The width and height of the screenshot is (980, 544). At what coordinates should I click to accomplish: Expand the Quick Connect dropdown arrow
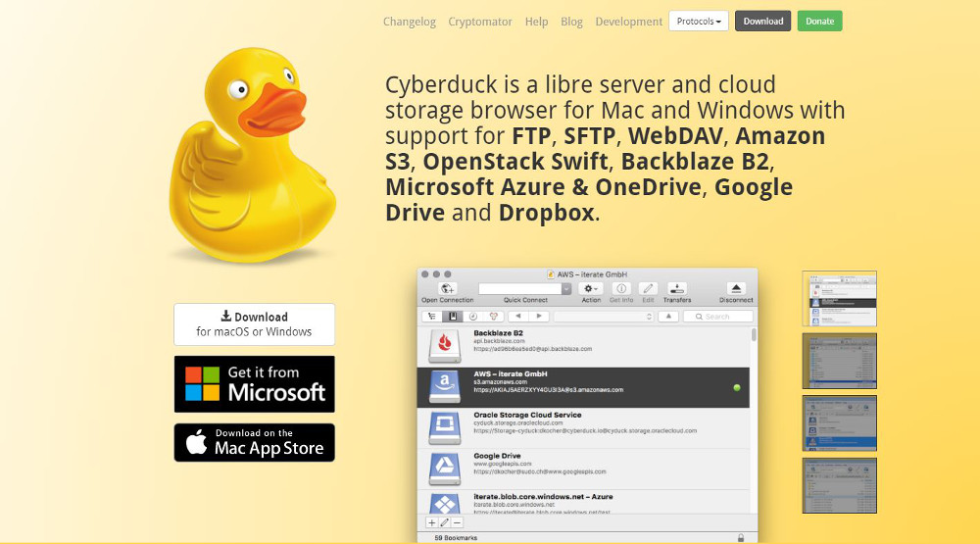(566, 289)
